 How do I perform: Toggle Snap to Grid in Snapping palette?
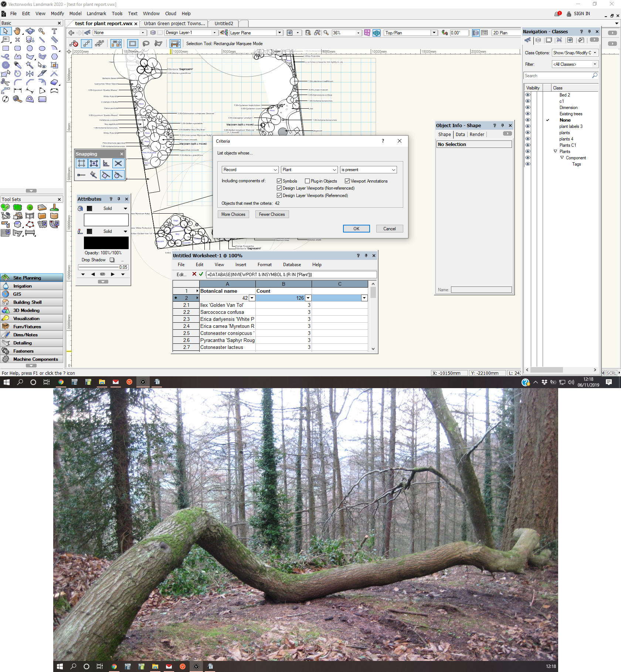(x=81, y=163)
